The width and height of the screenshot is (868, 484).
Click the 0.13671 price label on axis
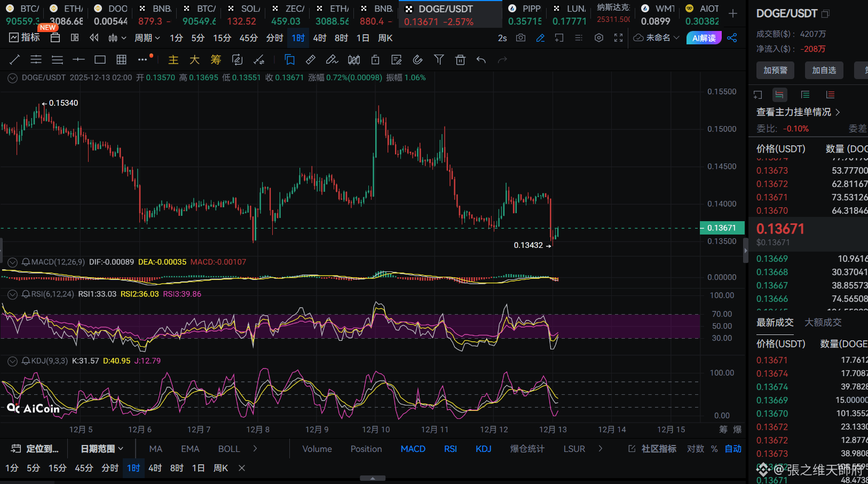pos(721,228)
